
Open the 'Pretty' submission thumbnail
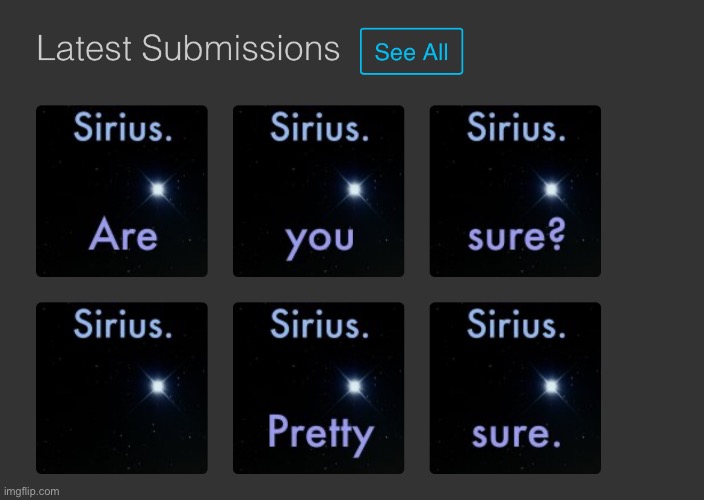[x=318, y=388]
